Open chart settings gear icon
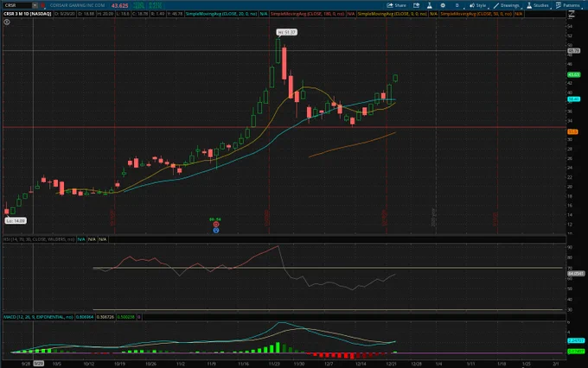 coord(443,5)
